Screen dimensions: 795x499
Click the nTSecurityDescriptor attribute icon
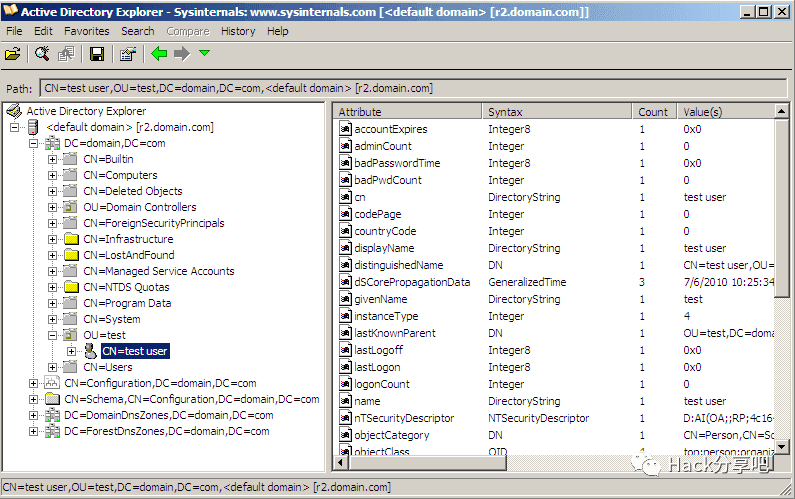345,418
